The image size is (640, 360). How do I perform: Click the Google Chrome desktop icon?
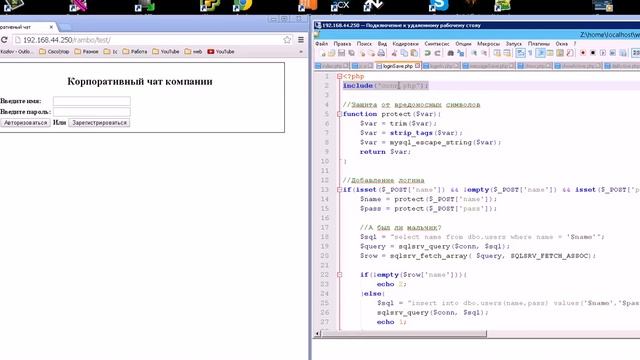242,5
